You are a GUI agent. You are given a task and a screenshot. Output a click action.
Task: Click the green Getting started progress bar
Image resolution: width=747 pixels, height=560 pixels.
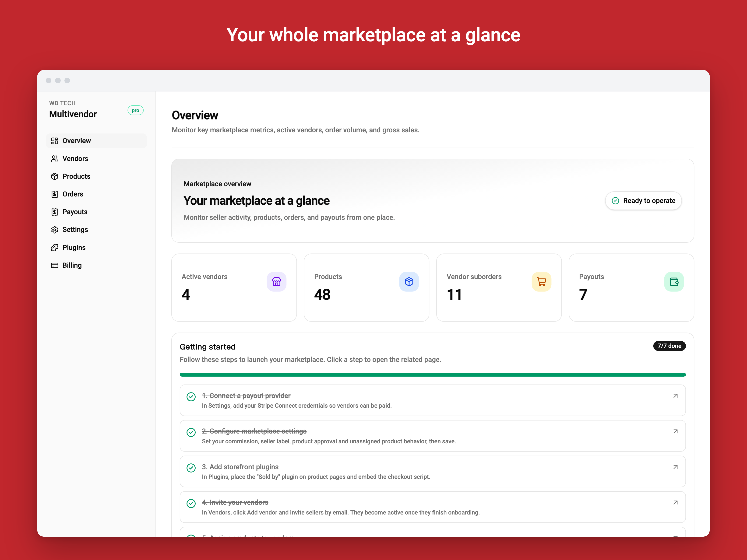(433, 375)
